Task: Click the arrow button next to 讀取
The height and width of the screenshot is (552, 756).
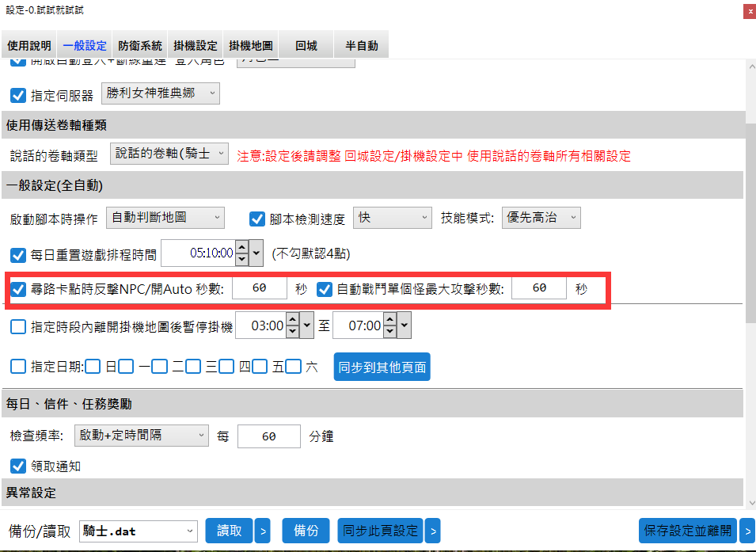Action: 264,531
